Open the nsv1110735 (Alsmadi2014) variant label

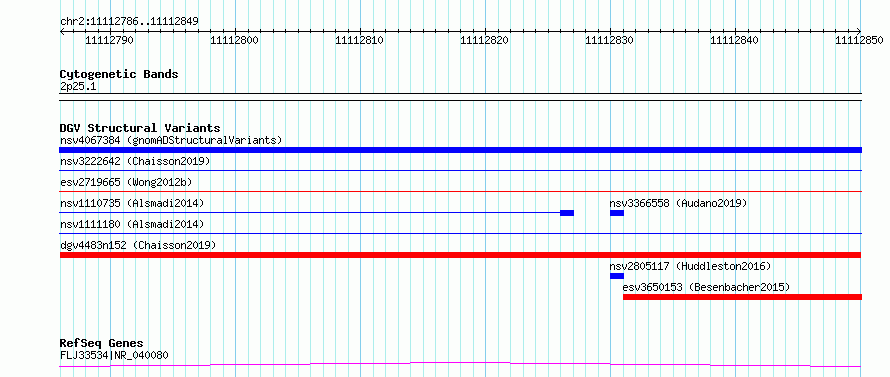(132, 203)
